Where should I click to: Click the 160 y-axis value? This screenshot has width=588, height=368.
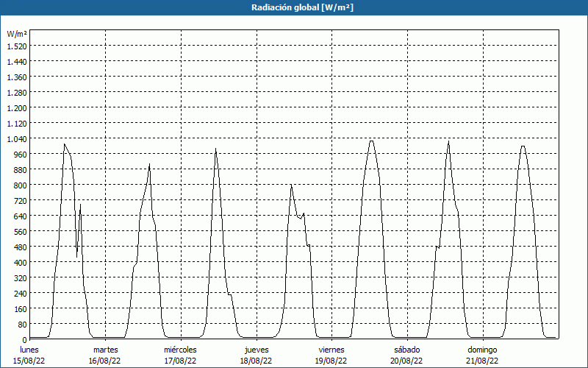[x=21, y=308]
